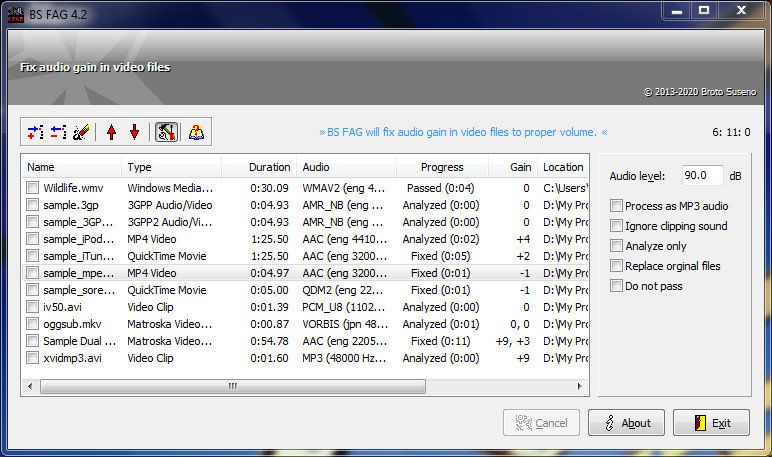772x457 pixels.
Task: Click the 'Windows Media...' type cell
Action: point(170,188)
